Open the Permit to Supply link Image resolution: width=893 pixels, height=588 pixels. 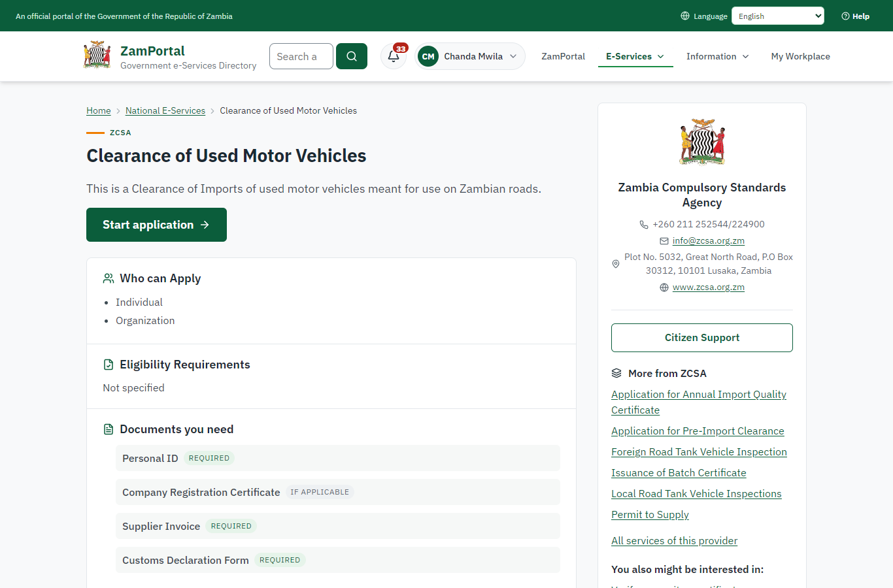pyautogui.click(x=650, y=515)
